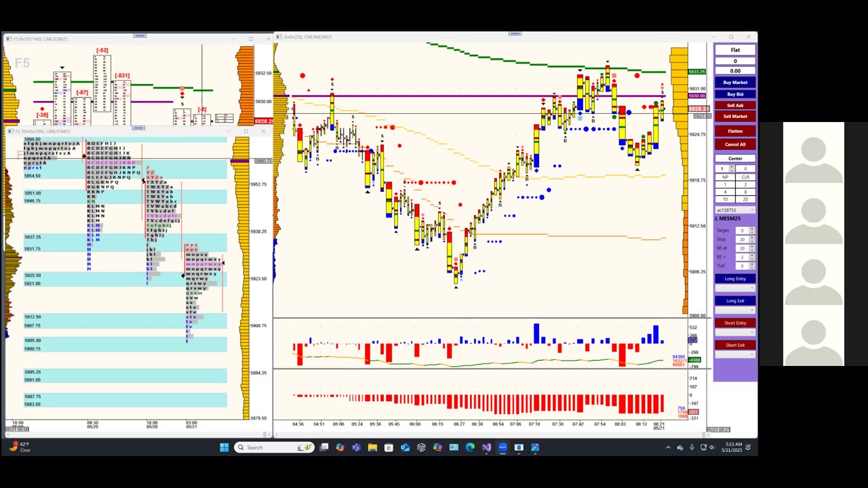Click the Center button in order panel

click(x=735, y=159)
